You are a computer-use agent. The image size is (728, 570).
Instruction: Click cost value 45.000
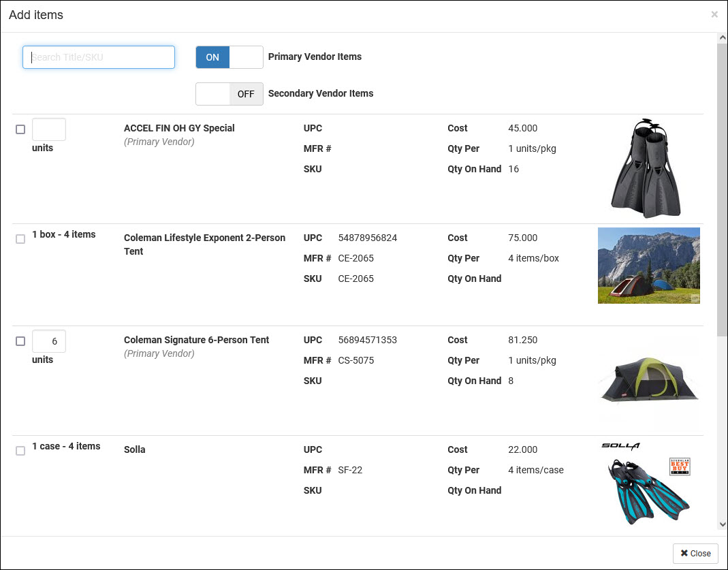523,128
